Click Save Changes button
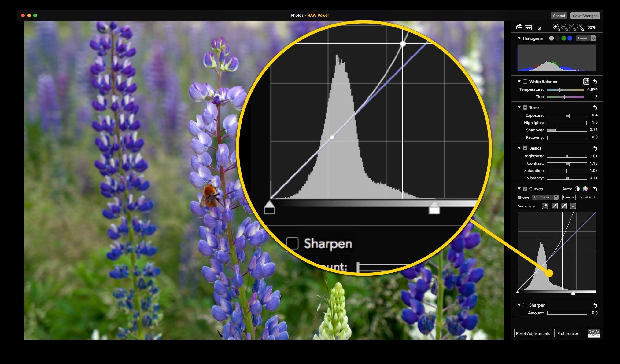Screen dimensions: 620x364 click(585, 16)
